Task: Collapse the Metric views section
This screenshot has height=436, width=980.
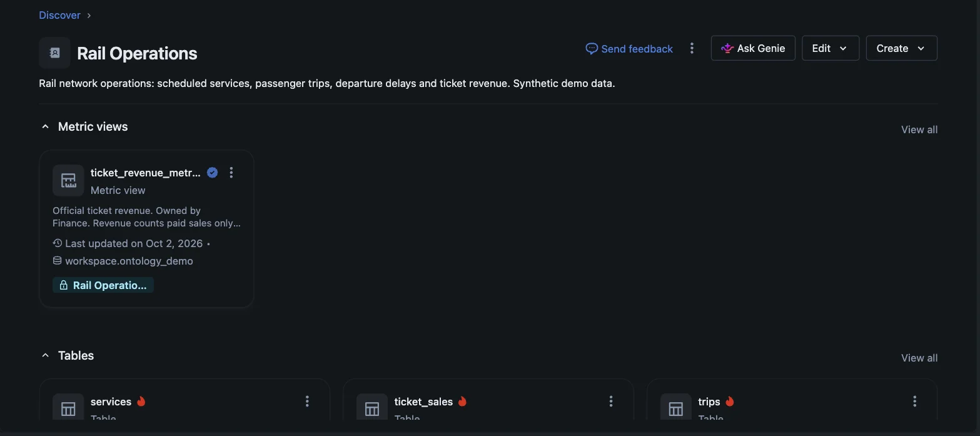Action: [x=45, y=127]
